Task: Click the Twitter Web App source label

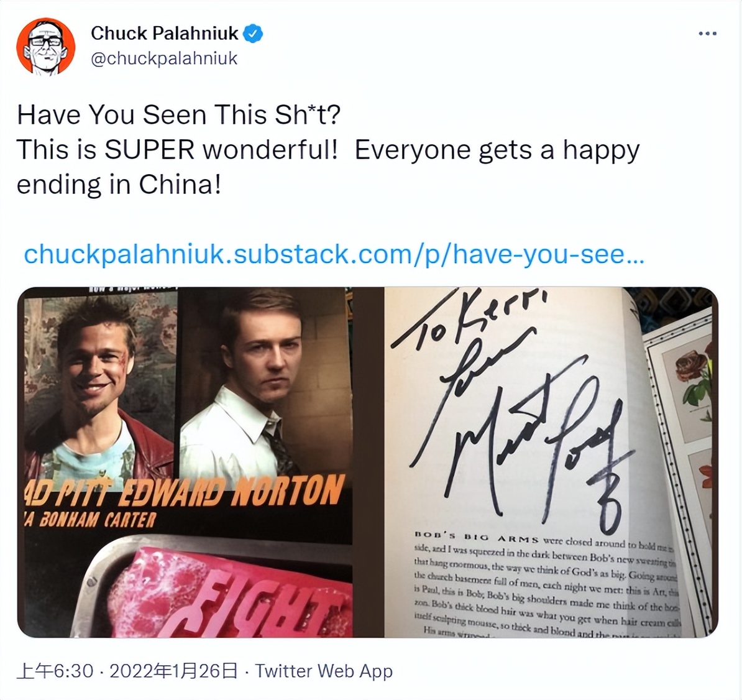Action: click(x=324, y=671)
